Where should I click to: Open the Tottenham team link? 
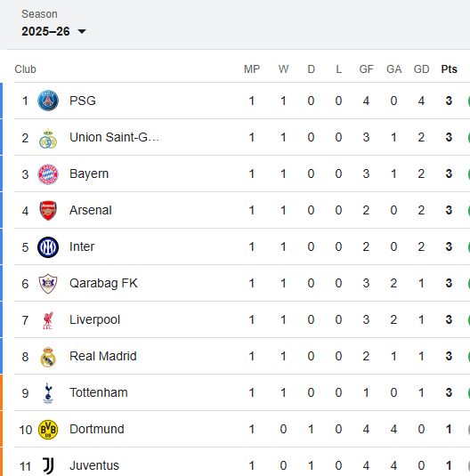pos(99,392)
